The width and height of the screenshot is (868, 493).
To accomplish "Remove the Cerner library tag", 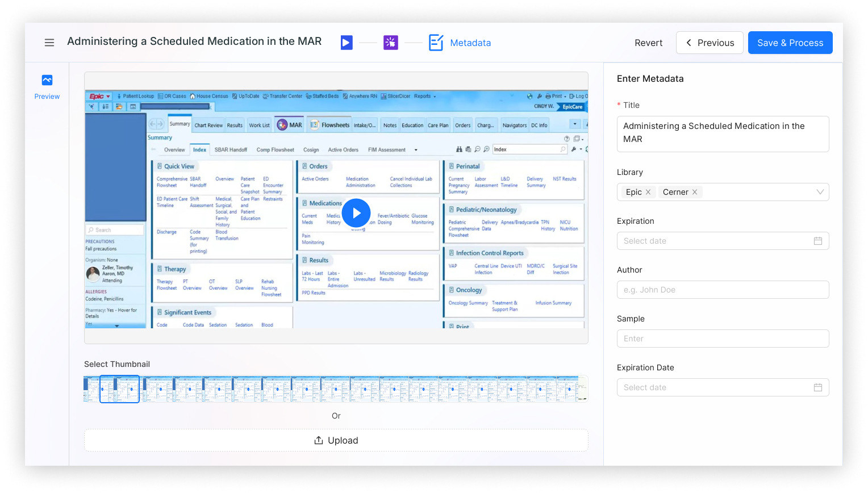I will click(695, 192).
